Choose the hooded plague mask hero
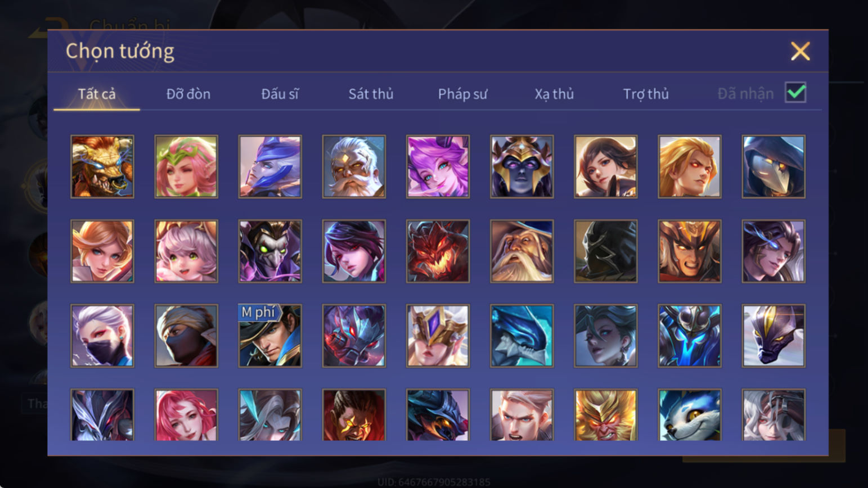This screenshot has width=868, height=488. (x=773, y=166)
